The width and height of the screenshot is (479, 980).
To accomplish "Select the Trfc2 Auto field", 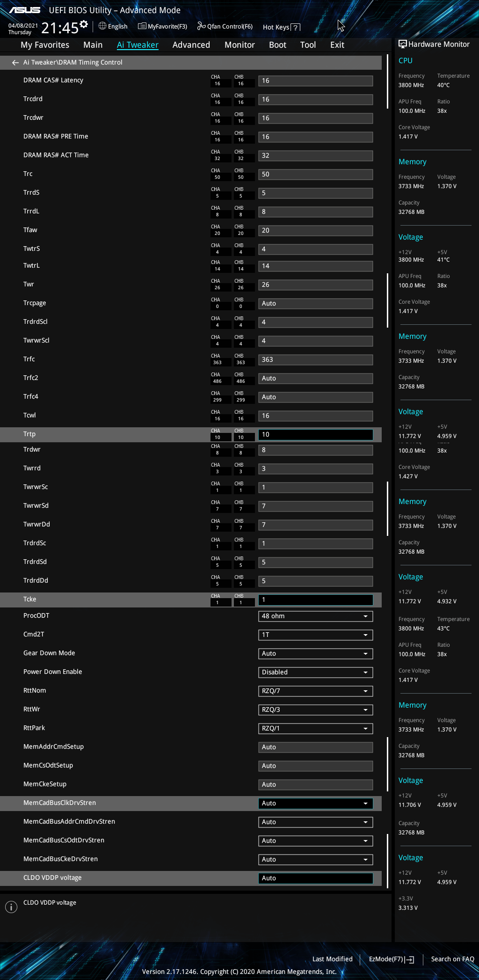I will [315, 379].
